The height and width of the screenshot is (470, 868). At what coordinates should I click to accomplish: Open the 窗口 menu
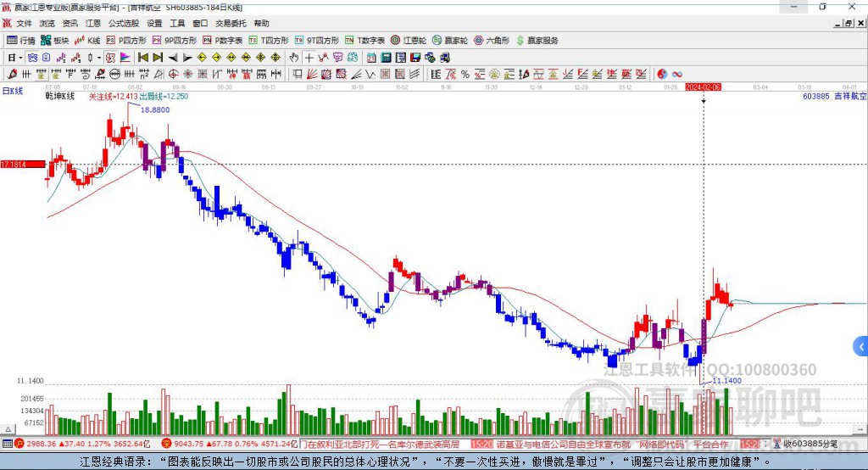[x=200, y=23]
